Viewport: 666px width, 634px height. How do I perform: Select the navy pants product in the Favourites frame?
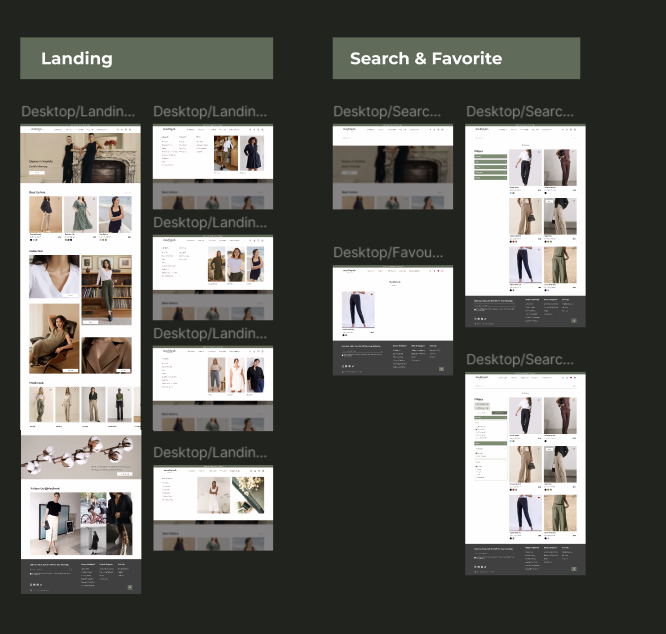click(x=358, y=309)
